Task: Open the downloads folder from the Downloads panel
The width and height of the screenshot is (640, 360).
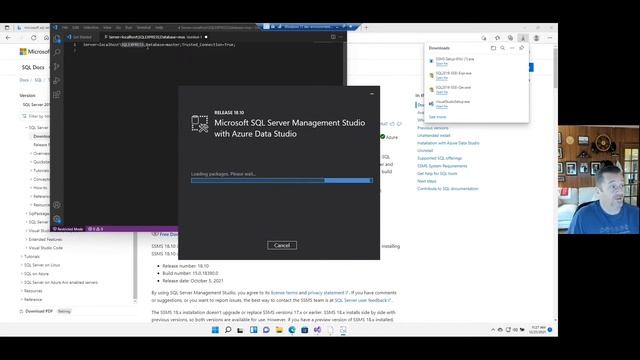Action: pyautogui.click(x=493, y=48)
